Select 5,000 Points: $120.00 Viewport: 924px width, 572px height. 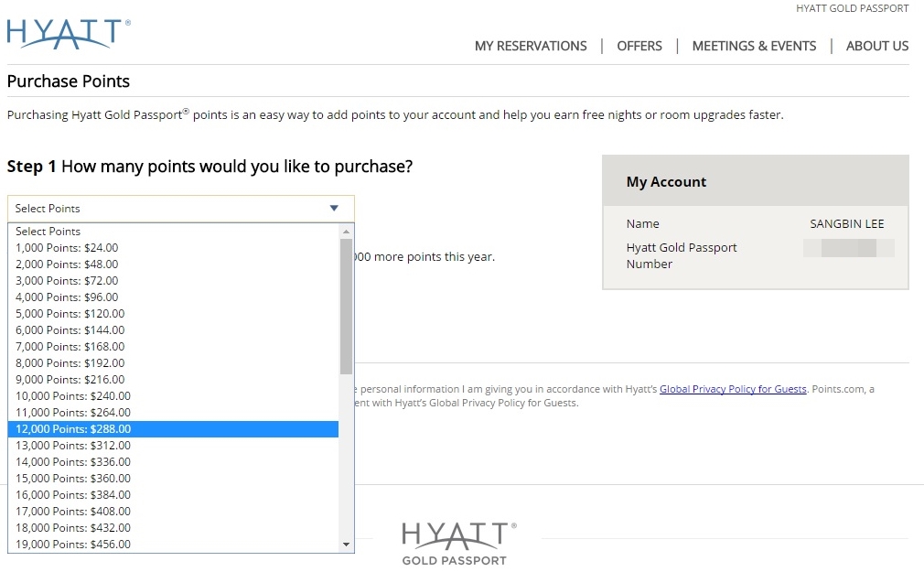173,314
